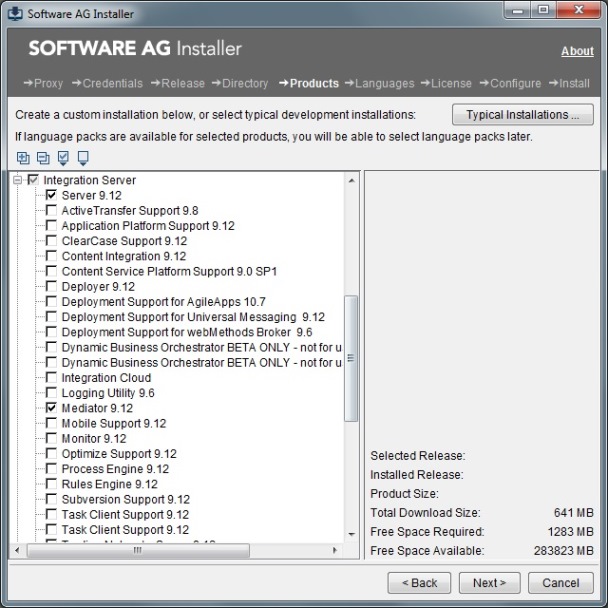The image size is (608, 608).
Task: Uncheck the Server 9.12 checkbox
Action: [51, 195]
